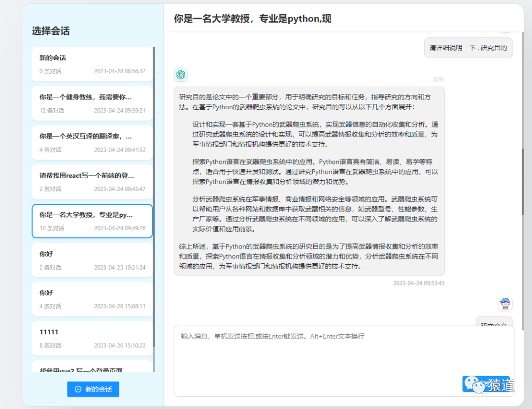Click the 请详细说明一下研究目的 message bubble

pyautogui.click(x=467, y=48)
